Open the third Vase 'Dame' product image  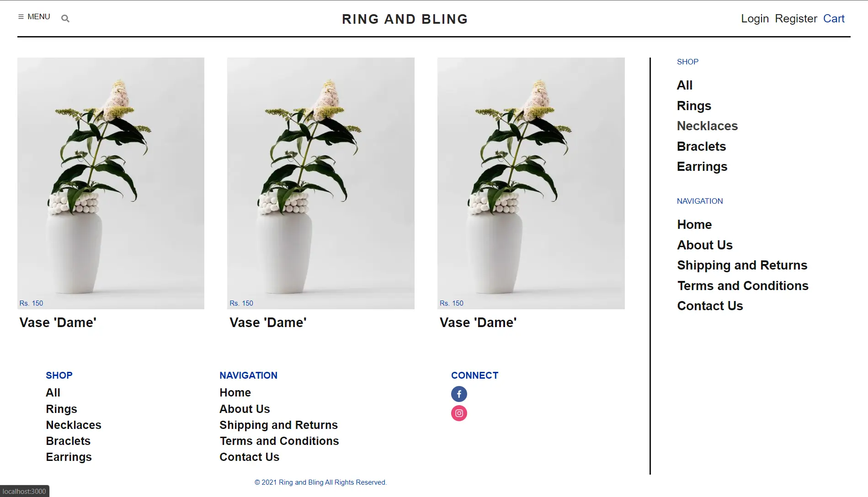click(x=531, y=183)
